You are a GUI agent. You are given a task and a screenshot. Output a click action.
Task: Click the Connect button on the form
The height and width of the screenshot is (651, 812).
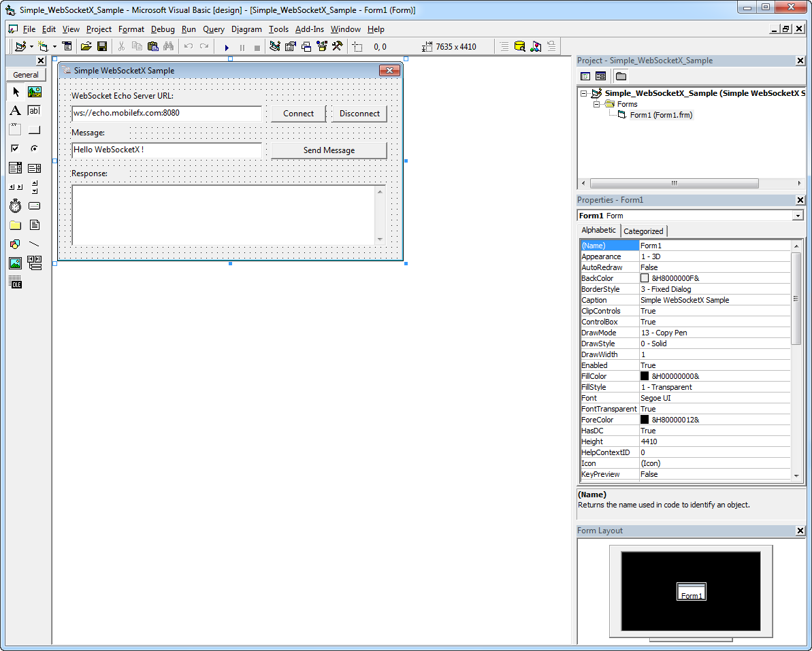[x=298, y=114]
